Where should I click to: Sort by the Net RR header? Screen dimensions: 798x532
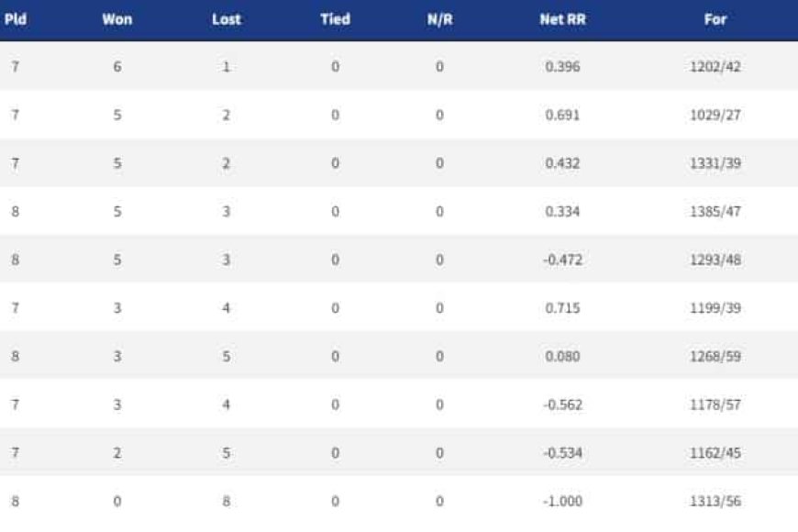pyautogui.click(x=562, y=19)
